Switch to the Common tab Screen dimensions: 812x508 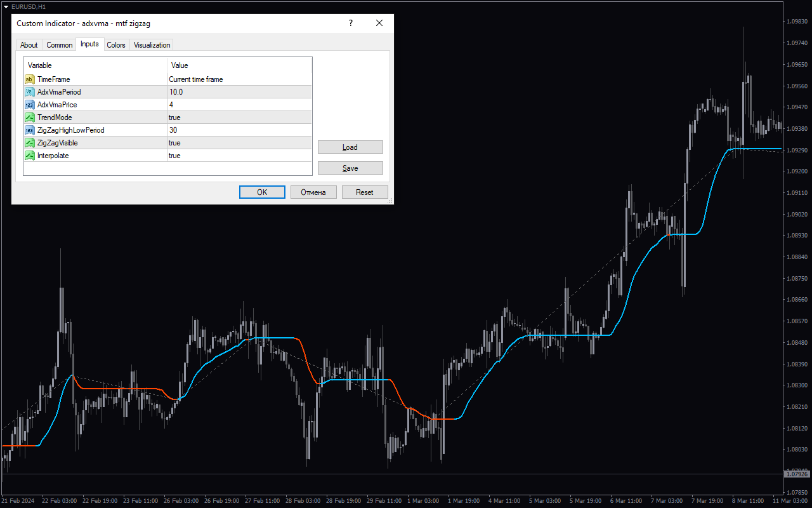(60, 45)
